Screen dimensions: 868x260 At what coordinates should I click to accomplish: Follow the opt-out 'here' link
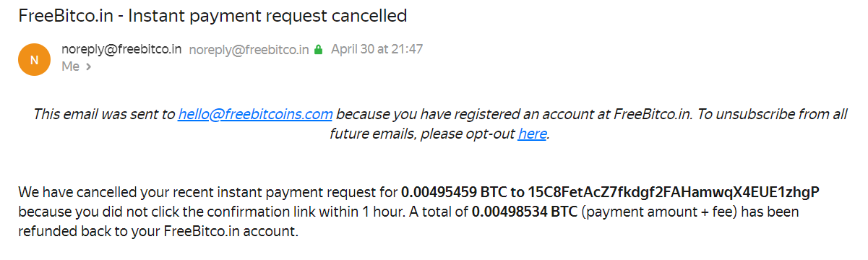point(532,134)
